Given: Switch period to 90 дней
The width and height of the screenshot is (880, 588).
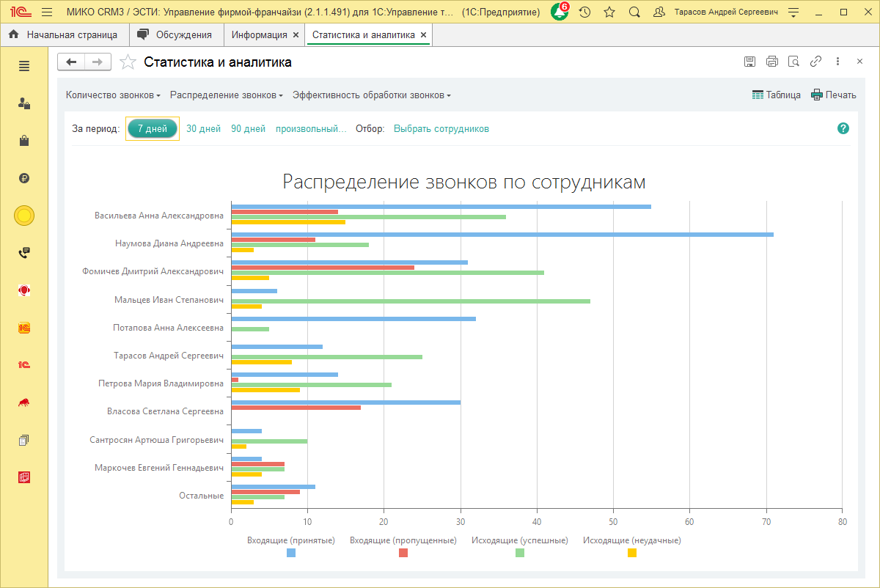Looking at the screenshot, I should (248, 128).
